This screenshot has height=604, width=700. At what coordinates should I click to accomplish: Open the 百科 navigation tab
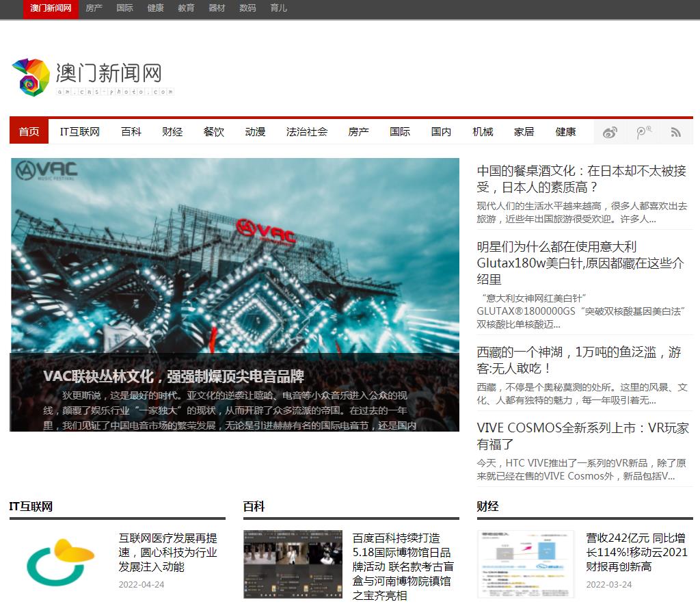tap(131, 132)
